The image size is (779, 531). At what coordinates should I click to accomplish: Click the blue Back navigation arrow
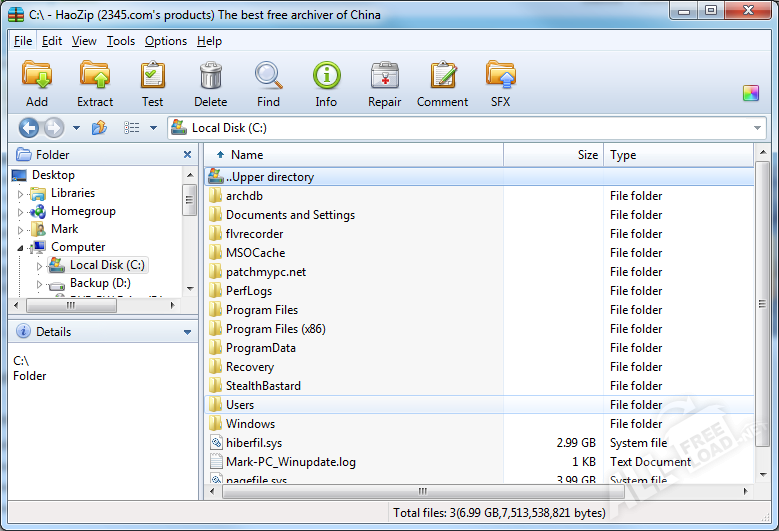[29, 128]
